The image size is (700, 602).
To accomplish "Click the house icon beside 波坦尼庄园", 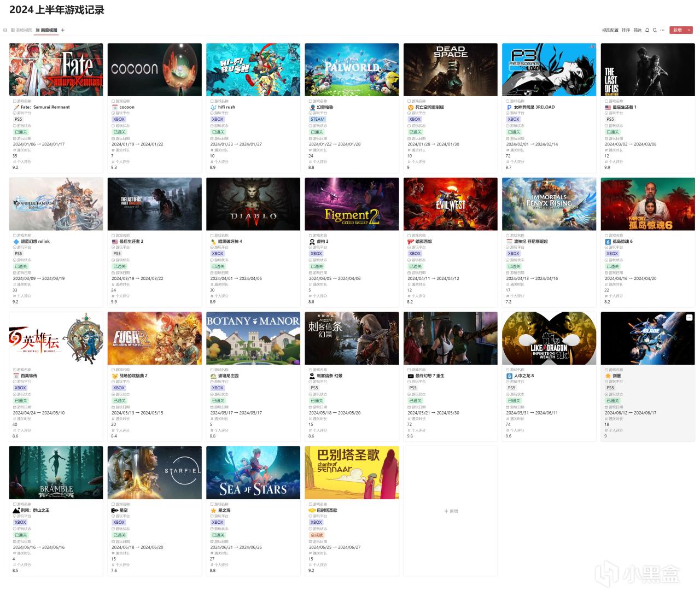I will coord(213,376).
